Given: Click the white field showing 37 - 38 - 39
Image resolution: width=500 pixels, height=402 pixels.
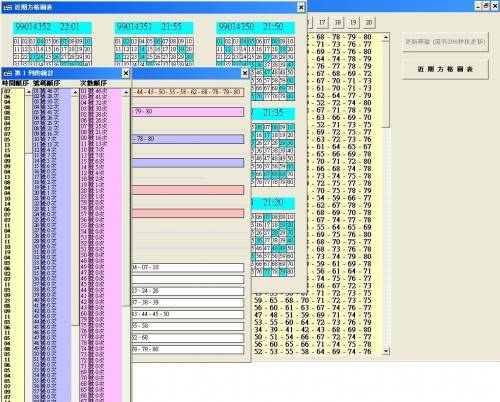Looking at the screenshot, I should pyautogui.click(x=188, y=303).
